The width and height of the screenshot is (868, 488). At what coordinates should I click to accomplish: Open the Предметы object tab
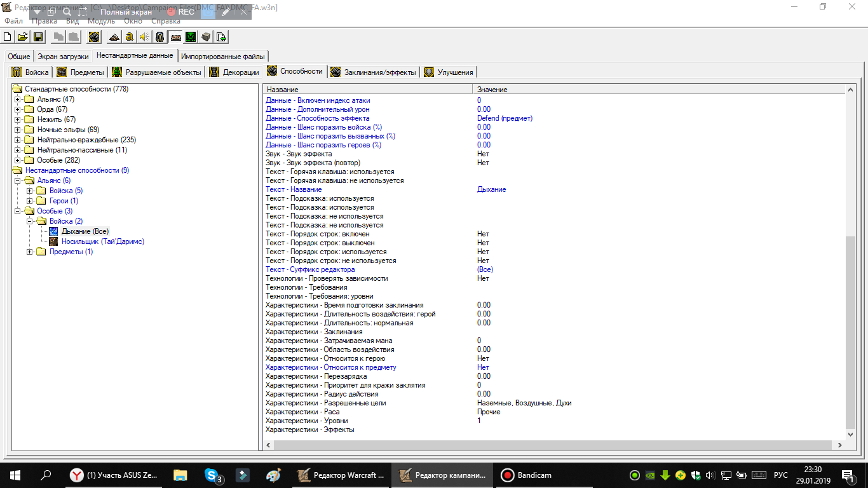[x=81, y=72]
